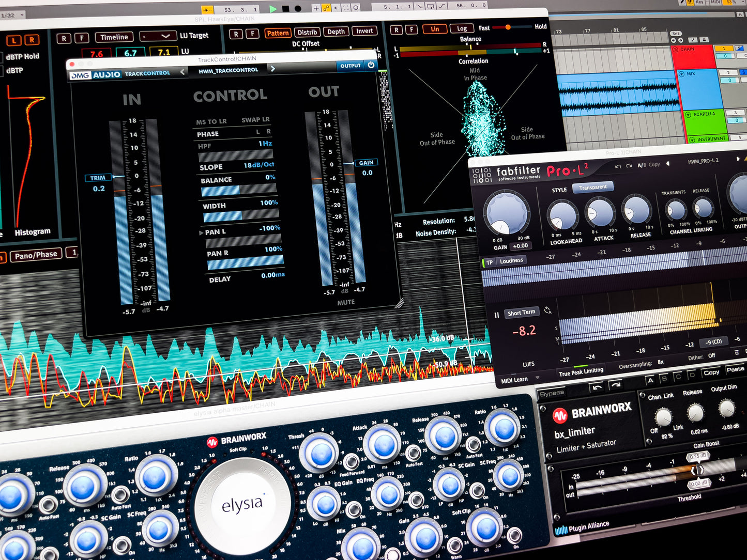The image size is (747, 560).
Task: Arm recording with Ableton's round record button
Action: (298, 9)
